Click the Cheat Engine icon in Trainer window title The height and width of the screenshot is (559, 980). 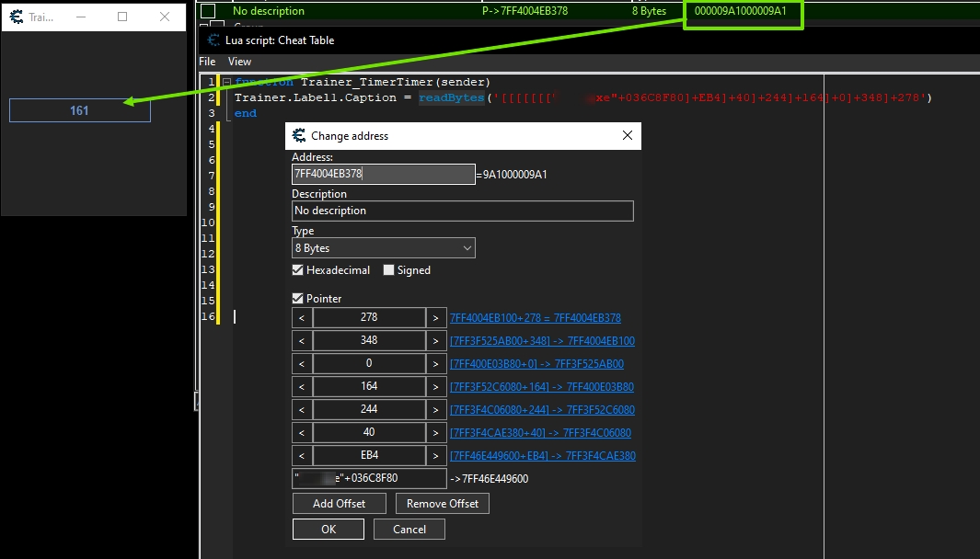[x=17, y=17]
